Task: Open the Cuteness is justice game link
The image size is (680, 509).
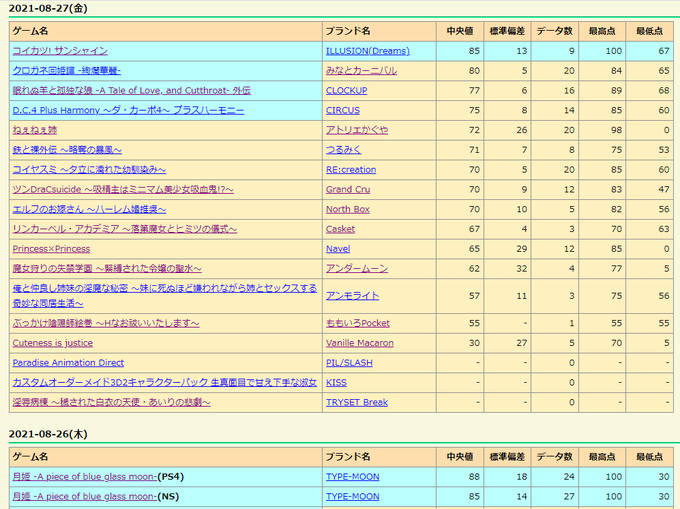Action: click(52, 343)
